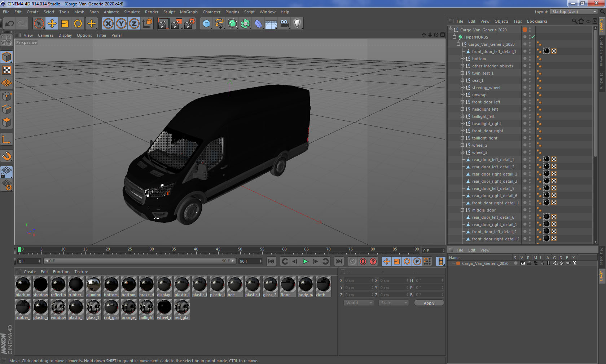Go to end of animation
The height and width of the screenshot is (364, 606).
pos(339,261)
